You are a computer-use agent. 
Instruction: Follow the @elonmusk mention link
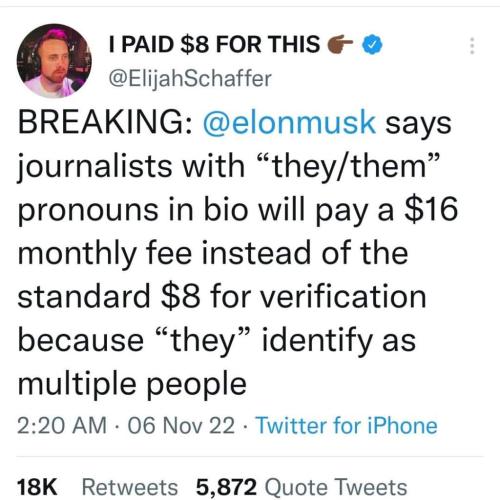click(289, 123)
